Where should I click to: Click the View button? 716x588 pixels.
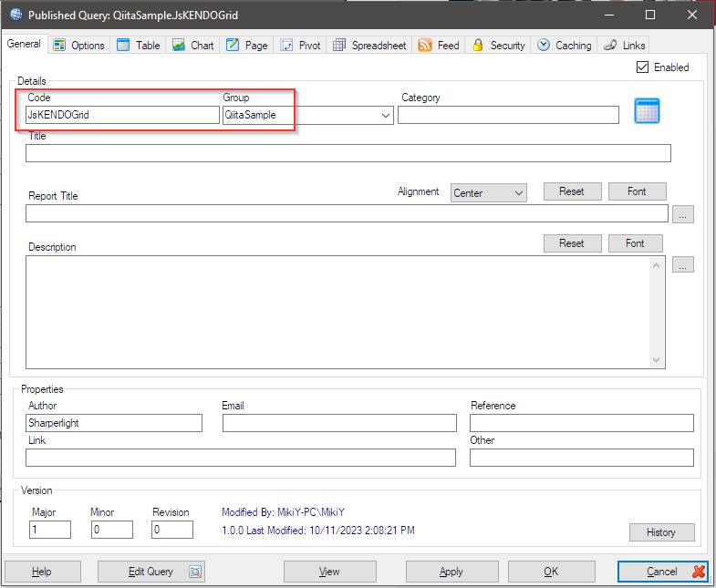329,572
